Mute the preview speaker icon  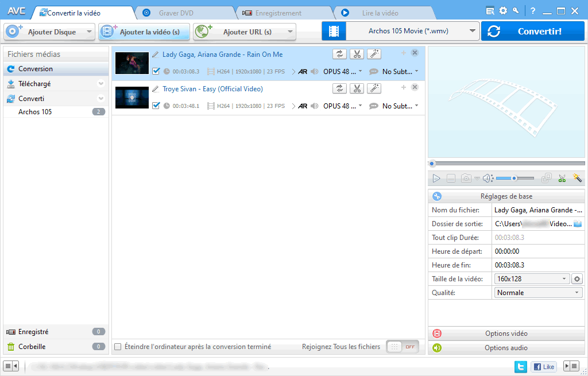click(x=488, y=179)
